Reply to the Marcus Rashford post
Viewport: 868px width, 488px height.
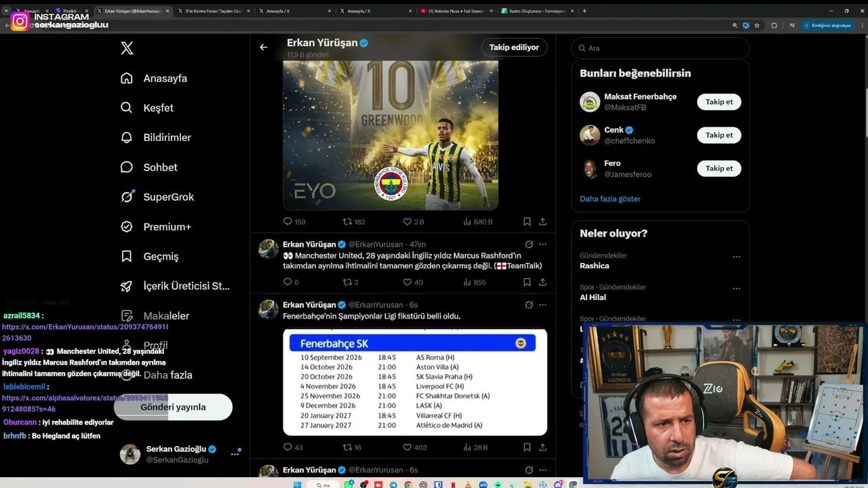click(291, 282)
